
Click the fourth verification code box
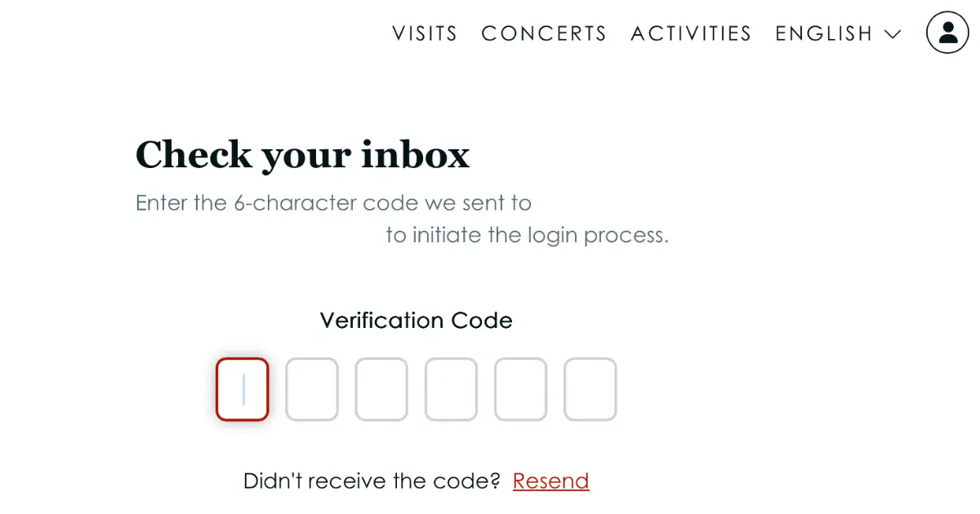coord(451,389)
